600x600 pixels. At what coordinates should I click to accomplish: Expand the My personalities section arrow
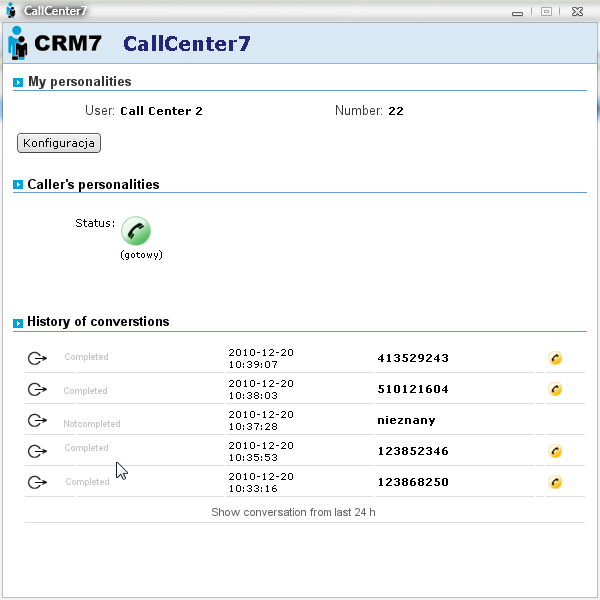coord(18,82)
